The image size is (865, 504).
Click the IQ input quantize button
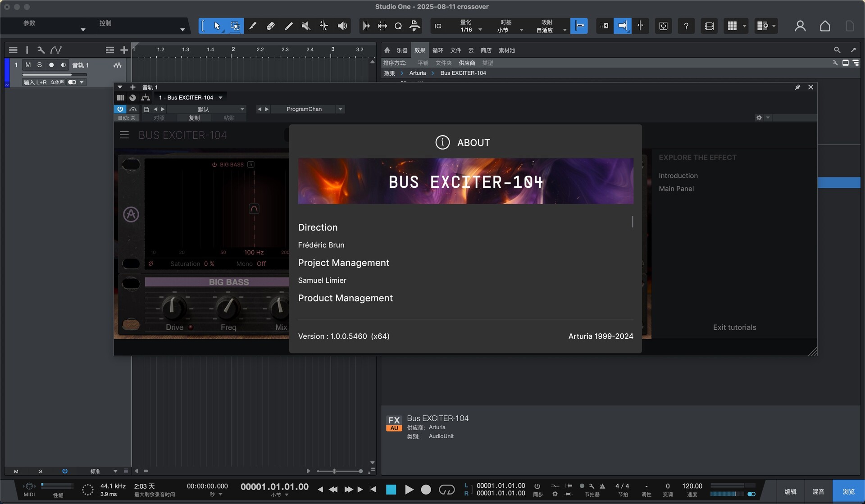tap(438, 26)
